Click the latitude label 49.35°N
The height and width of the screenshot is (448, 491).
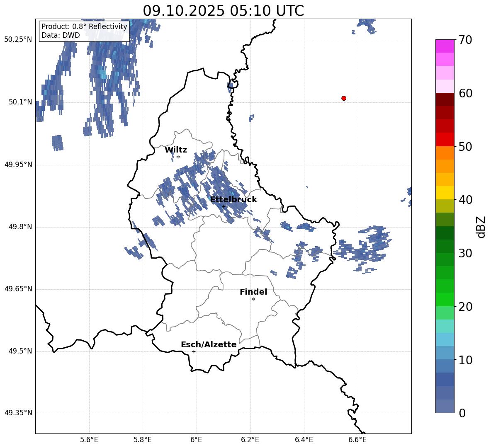(19, 413)
